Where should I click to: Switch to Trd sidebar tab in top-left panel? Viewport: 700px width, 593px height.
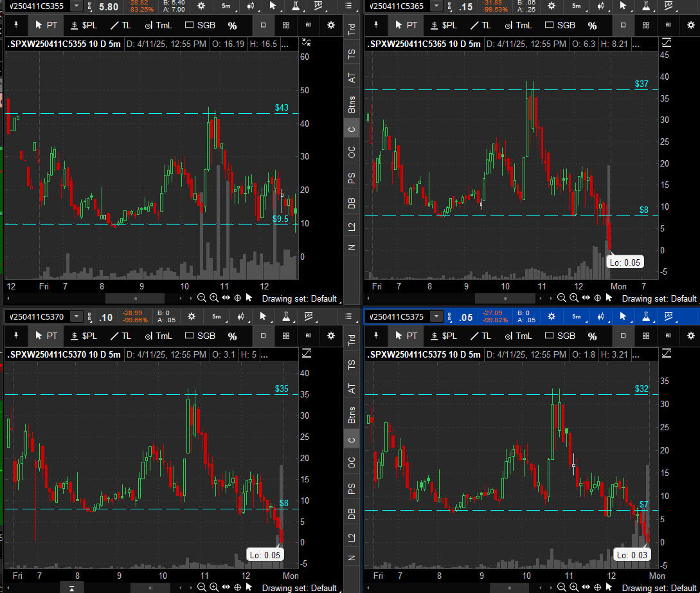coord(352,30)
